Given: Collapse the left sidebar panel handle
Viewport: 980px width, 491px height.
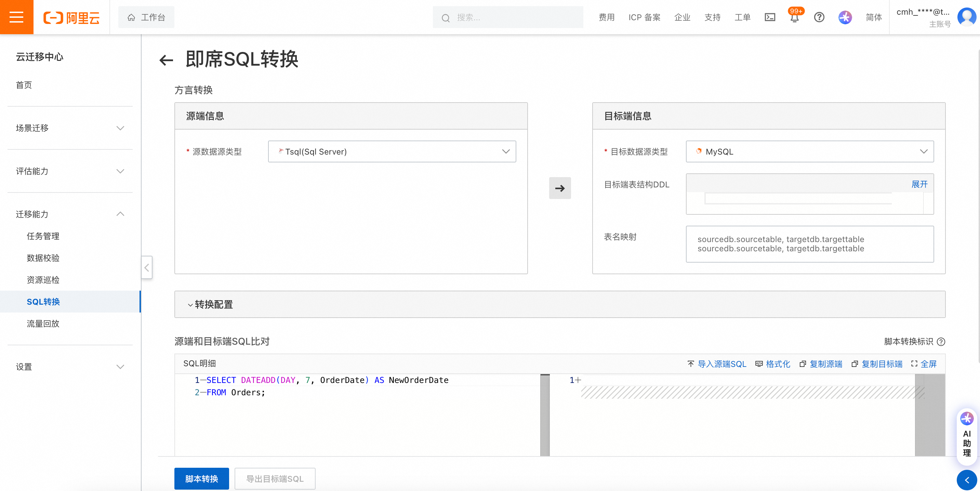Looking at the screenshot, I should [147, 267].
